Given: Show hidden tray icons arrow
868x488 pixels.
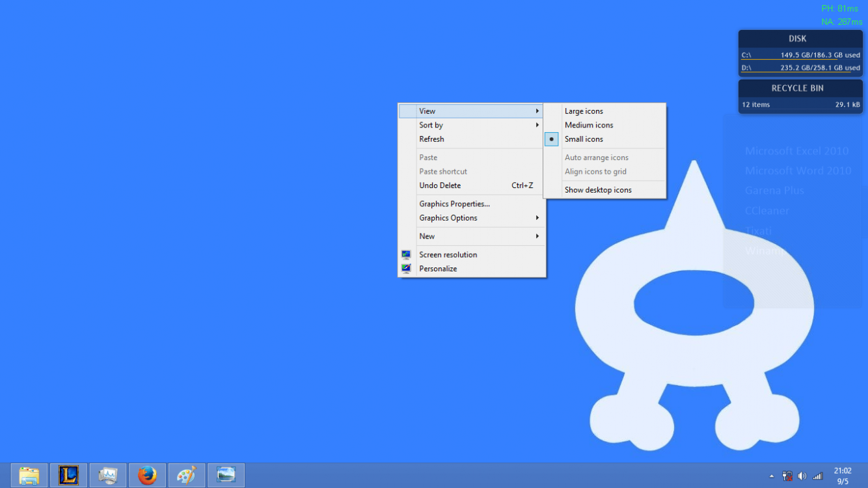Looking at the screenshot, I should pos(772,476).
